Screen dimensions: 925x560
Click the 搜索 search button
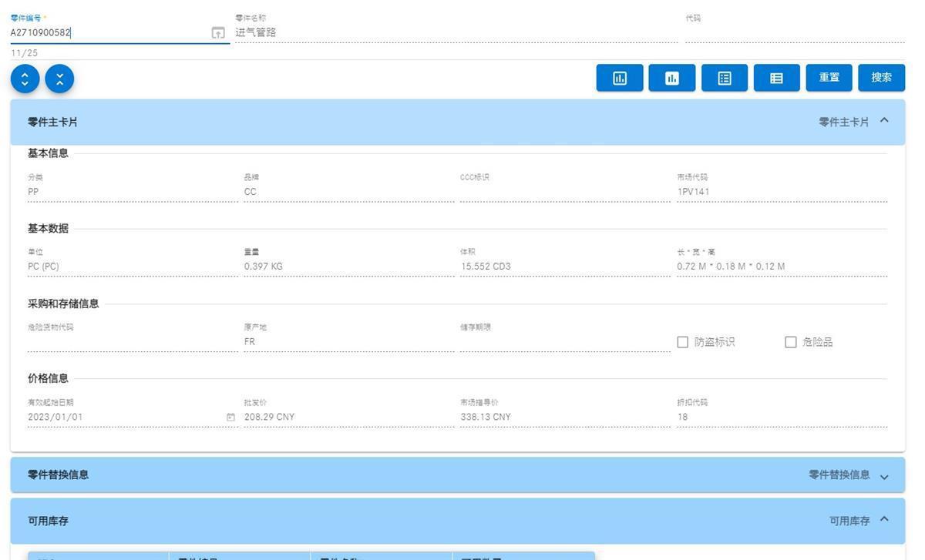point(882,78)
